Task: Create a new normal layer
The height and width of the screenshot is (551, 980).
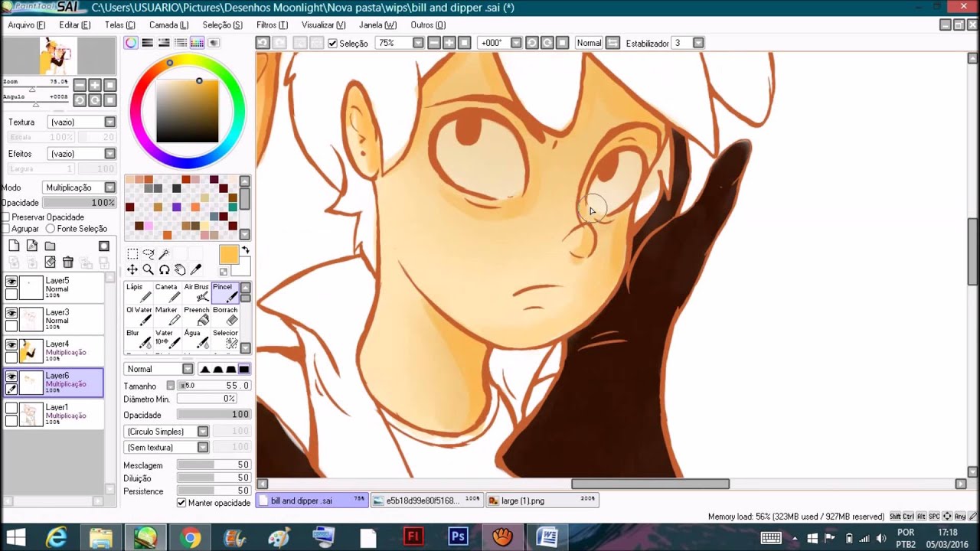Action: (14, 246)
